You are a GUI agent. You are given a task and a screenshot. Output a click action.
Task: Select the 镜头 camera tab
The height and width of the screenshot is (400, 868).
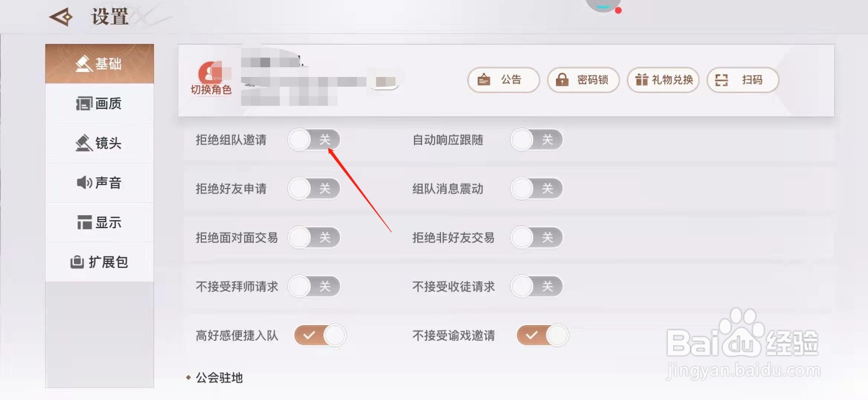99,143
